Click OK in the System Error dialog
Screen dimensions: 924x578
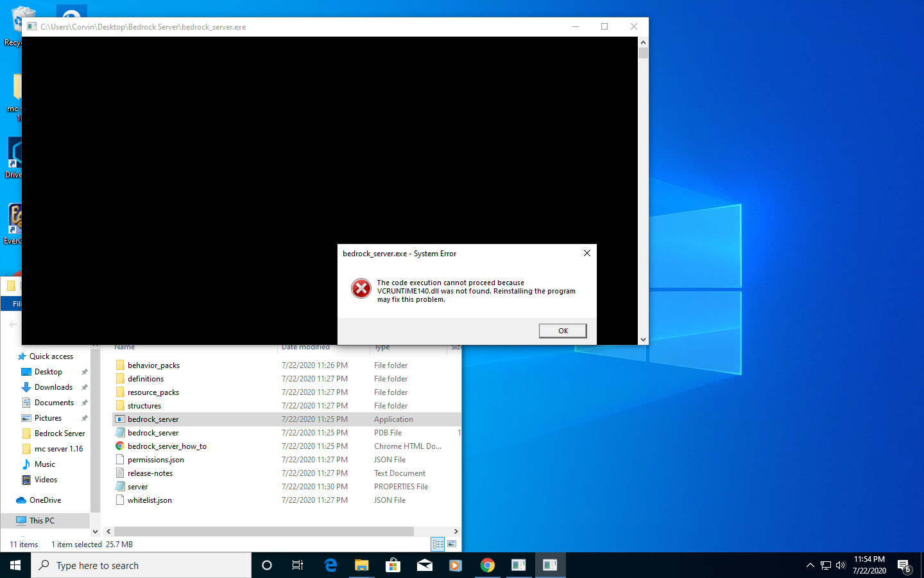pyautogui.click(x=563, y=331)
